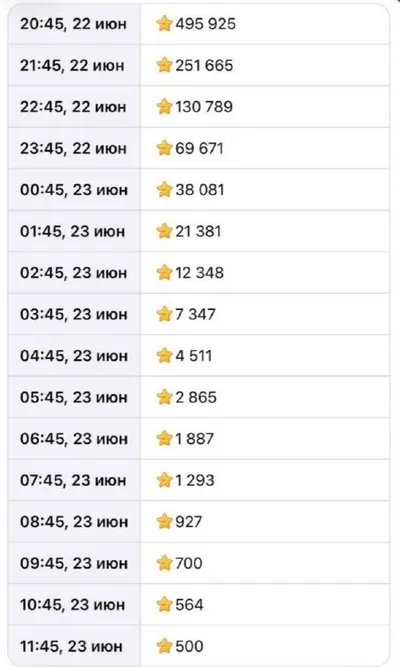Select the 00:45, 23 июн time cell
The image size is (400, 667).
(x=74, y=189)
